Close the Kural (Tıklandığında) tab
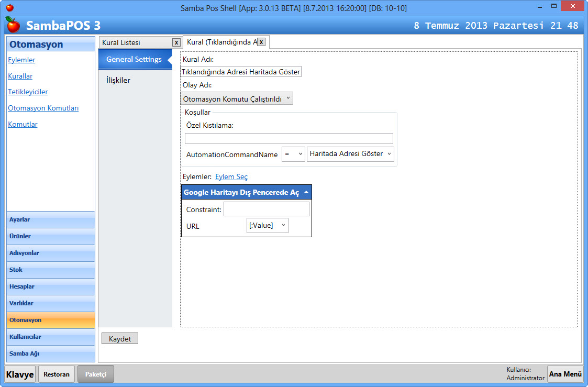Viewport: 588px width, 387px height. pos(261,42)
